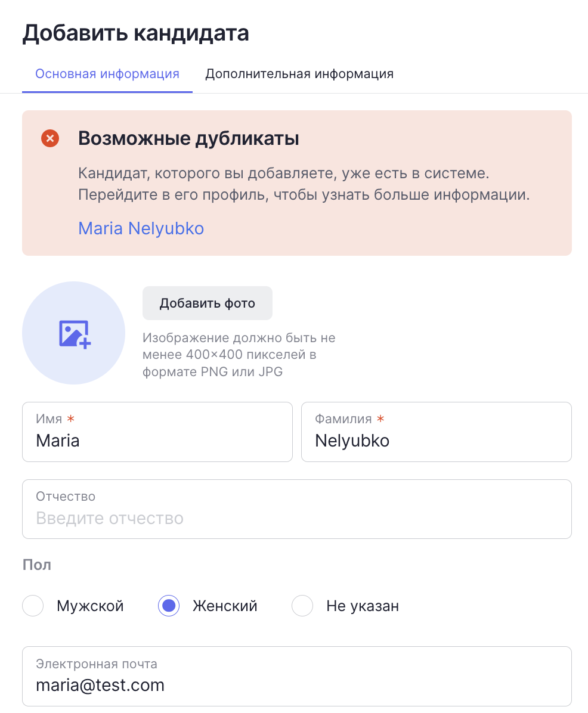
Task: Click the red asterisk next to Фамилия
Action: tap(380, 418)
